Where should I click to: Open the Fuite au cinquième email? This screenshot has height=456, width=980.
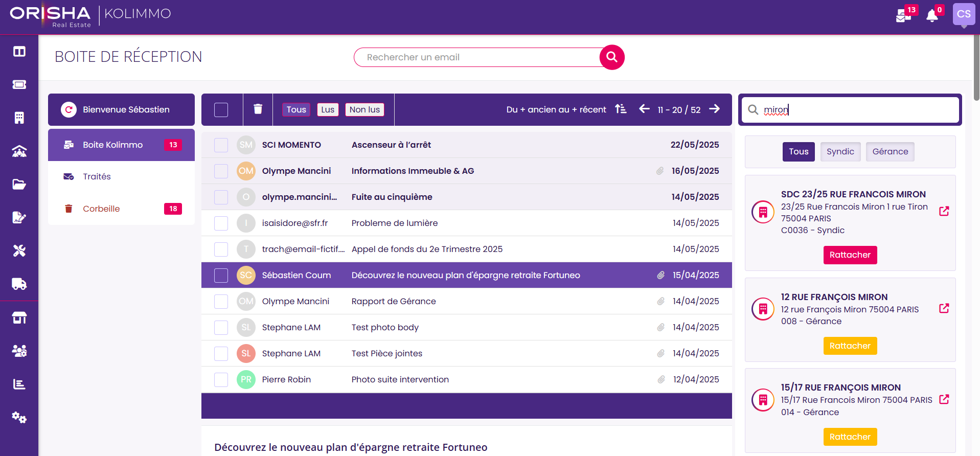[x=467, y=197]
